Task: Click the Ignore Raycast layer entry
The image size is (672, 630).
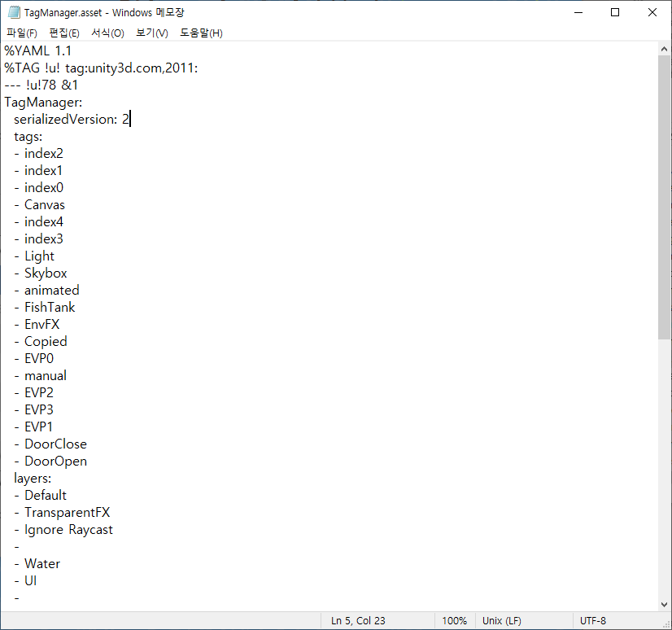Action: tap(63, 530)
